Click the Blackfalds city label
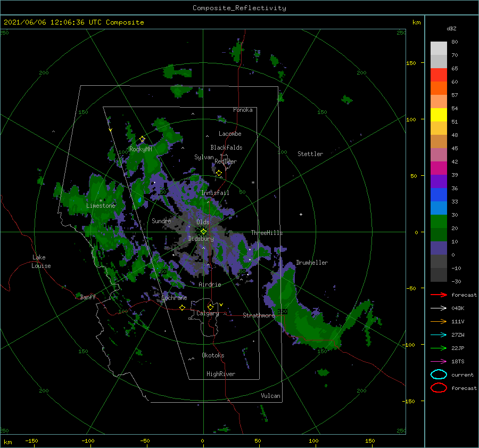Image resolution: width=479 pixels, height=448 pixels. coord(226,148)
